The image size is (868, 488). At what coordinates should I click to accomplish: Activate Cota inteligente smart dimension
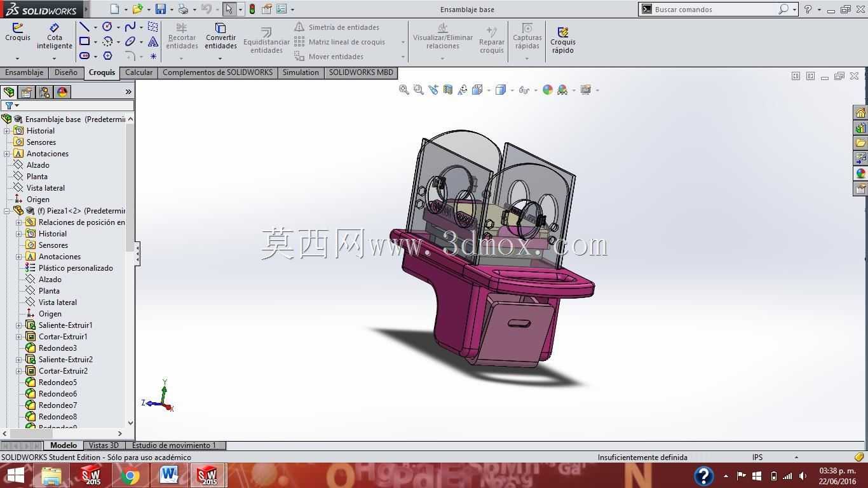(54, 36)
